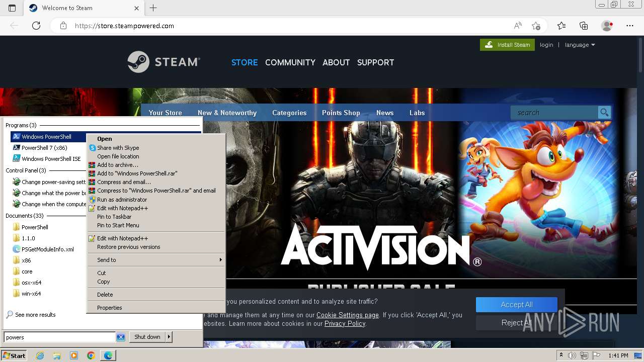Click the Steam logo in the header
644x362 pixels.
[164, 62]
